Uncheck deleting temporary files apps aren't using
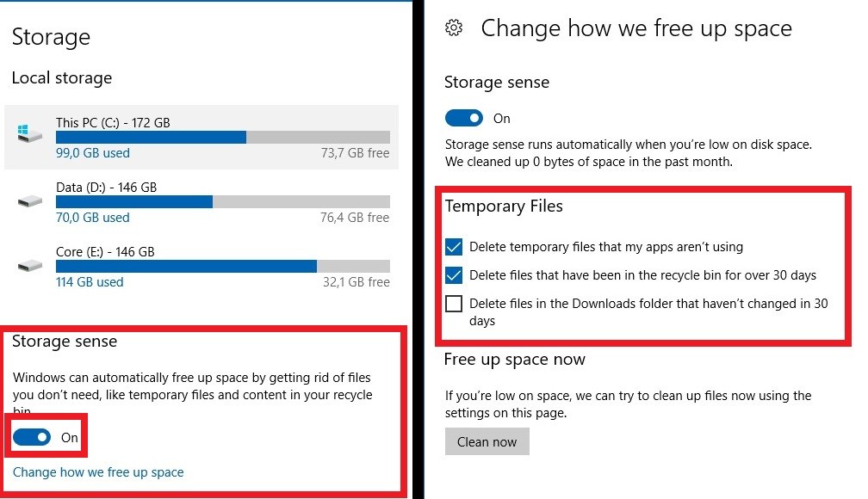 [454, 246]
